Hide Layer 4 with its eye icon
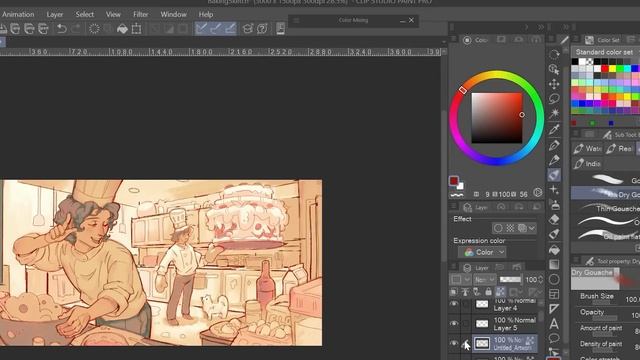Viewport: 640px width, 360px height. (x=454, y=304)
